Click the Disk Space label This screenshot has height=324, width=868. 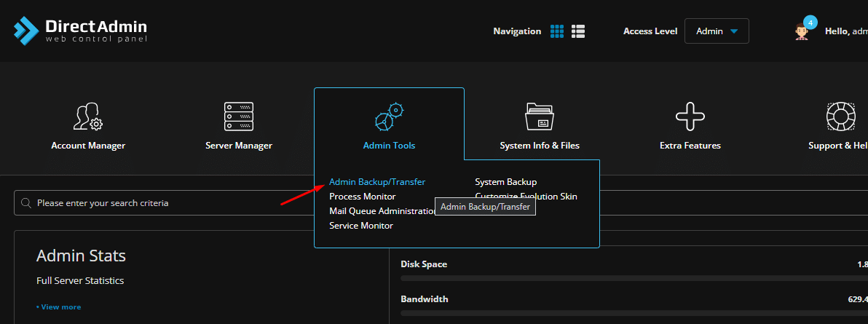point(424,264)
